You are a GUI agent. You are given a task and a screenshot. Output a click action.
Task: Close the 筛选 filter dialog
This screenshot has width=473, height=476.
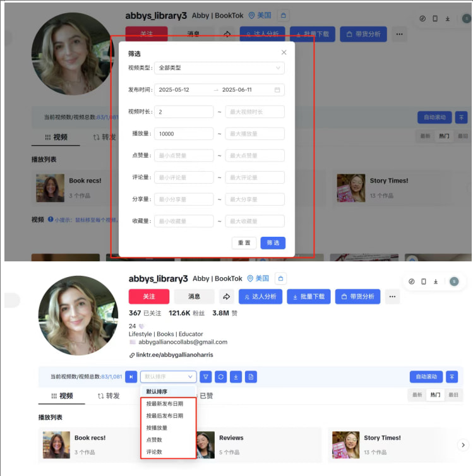point(284,52)
